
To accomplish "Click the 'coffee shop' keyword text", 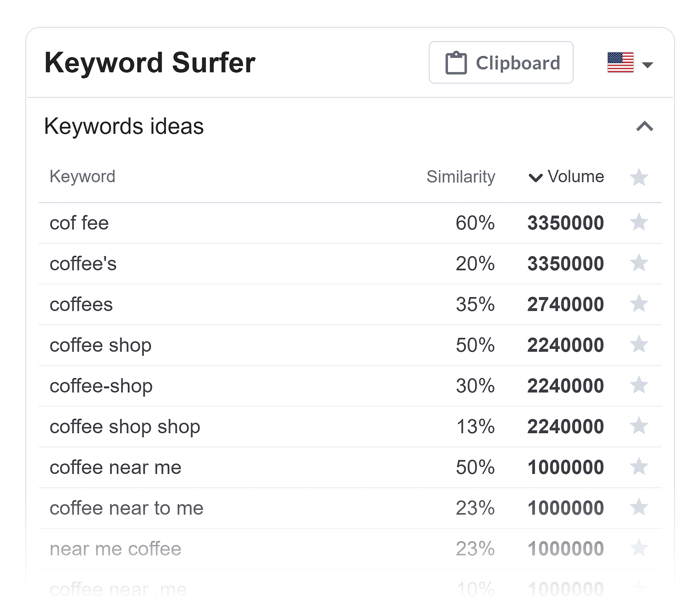I will (x=101, y=346).
